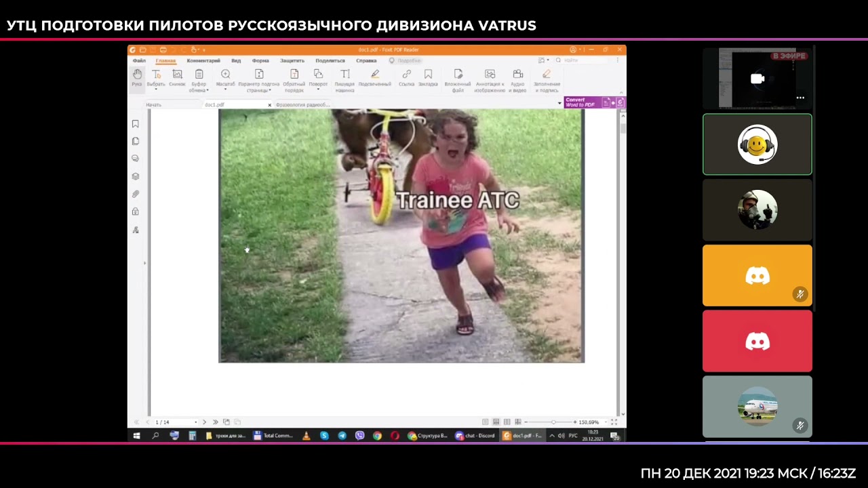
Task: Open Total Commander from the taskbar
Action: tap(273, 436)
